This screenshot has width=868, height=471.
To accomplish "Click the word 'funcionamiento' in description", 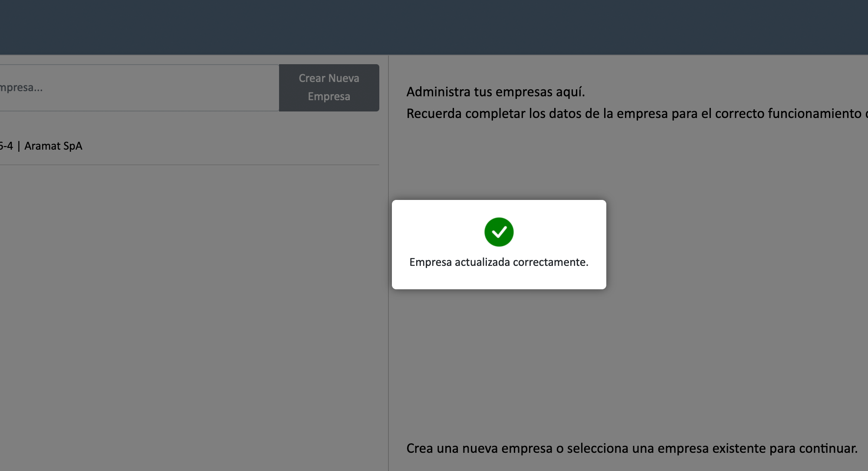I will (x=814, y=114).
